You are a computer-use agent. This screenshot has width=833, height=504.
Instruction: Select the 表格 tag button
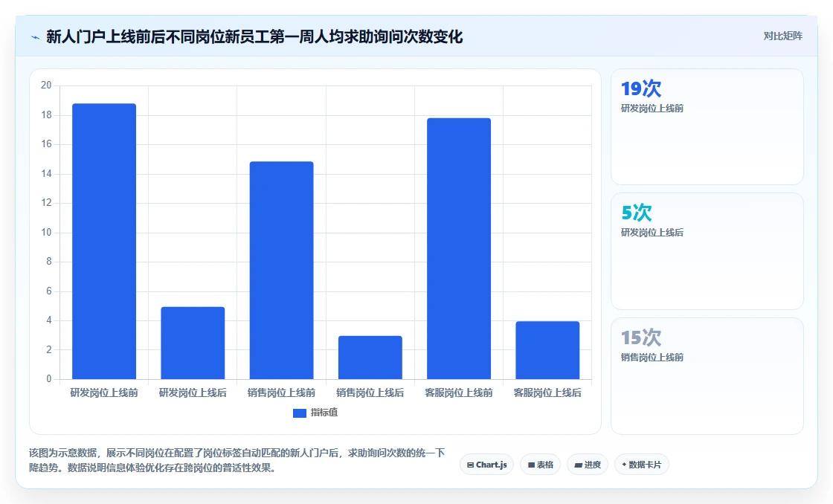[540, 465]
